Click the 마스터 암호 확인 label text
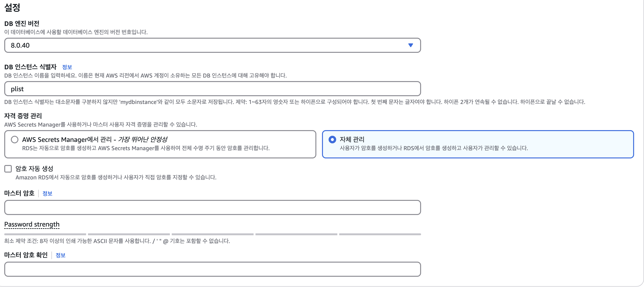This screenshot has width=644, height=289. (26, 255)
